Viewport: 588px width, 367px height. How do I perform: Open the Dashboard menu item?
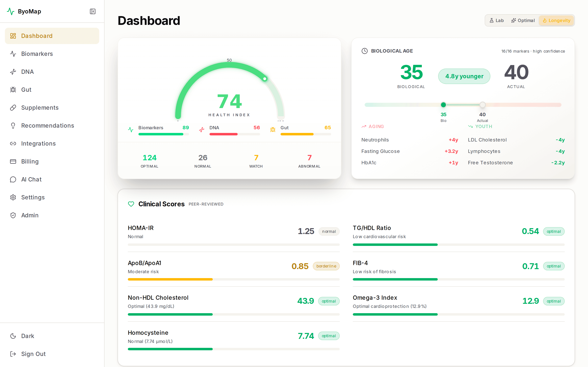pos(37,36)
